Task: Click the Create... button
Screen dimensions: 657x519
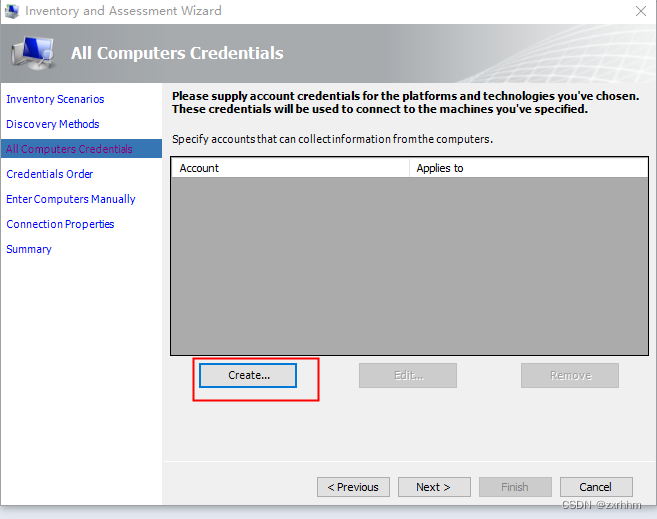Action: [248, 375]
